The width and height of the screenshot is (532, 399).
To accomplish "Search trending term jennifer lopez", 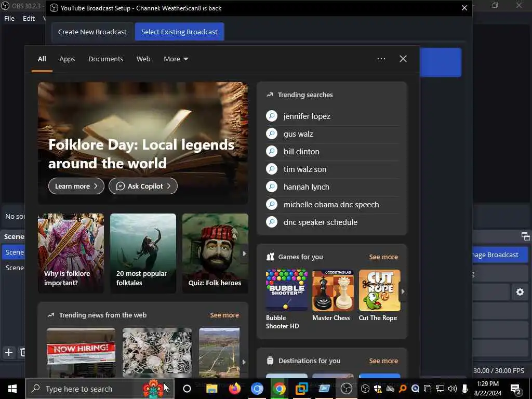I will (332, 116).
